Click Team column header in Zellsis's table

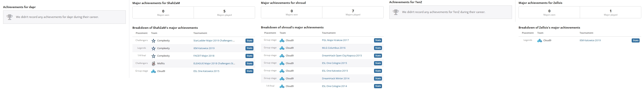pyautogui.click(x=540, y=33)
